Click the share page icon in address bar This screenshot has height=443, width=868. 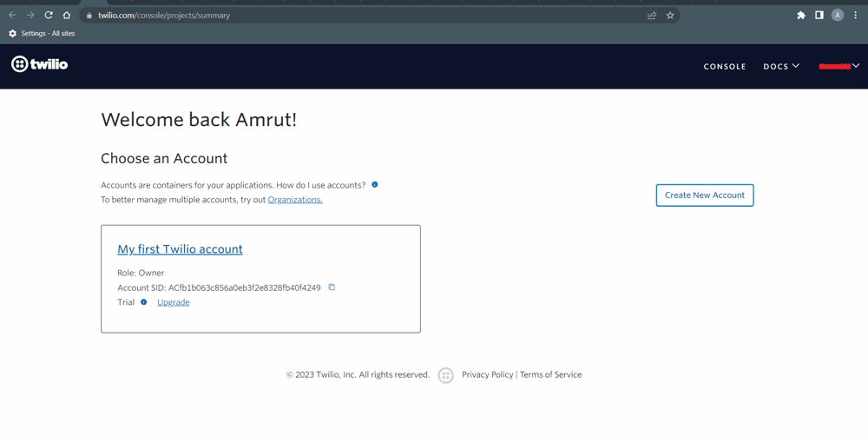pyautogui.click(x=652, y=16)
